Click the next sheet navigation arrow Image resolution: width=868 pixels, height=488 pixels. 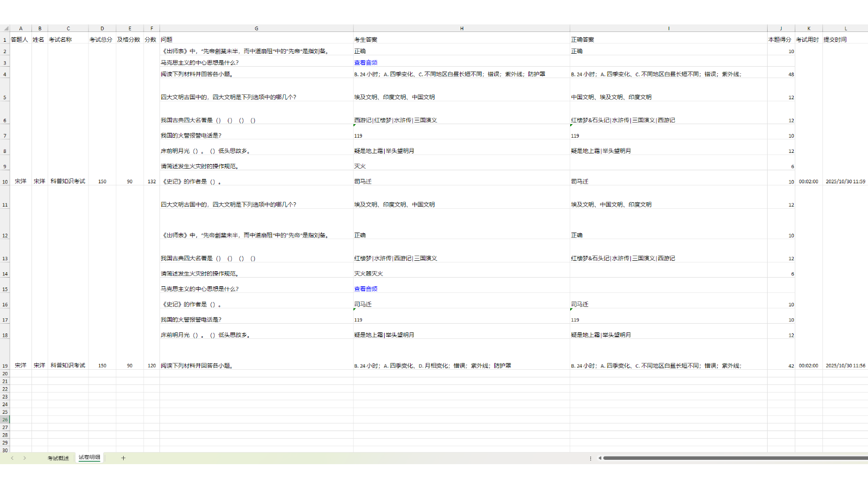pyautogui.click(x=25, y=458)
